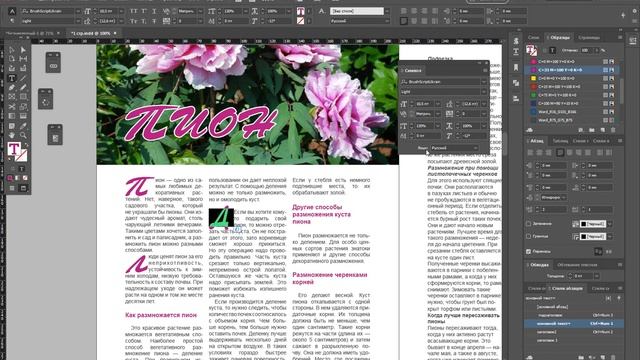Open font family dropdown in Символ panel
The height and width of the screenshot is (360, 640).
(x=484, y=82)
